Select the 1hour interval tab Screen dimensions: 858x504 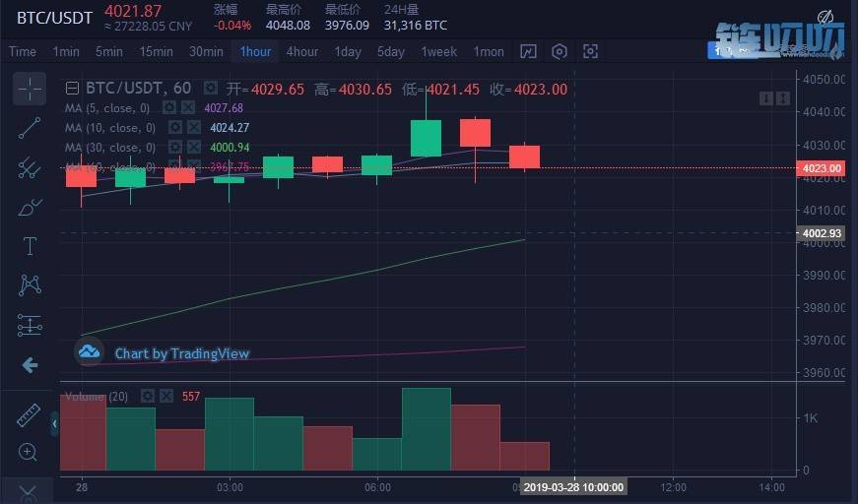point(255,51)
